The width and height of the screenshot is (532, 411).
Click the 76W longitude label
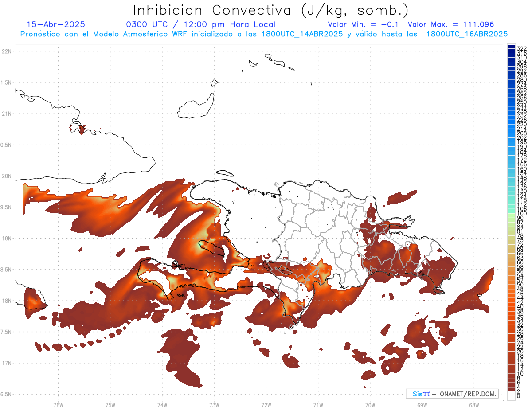(x=58, y=405)
